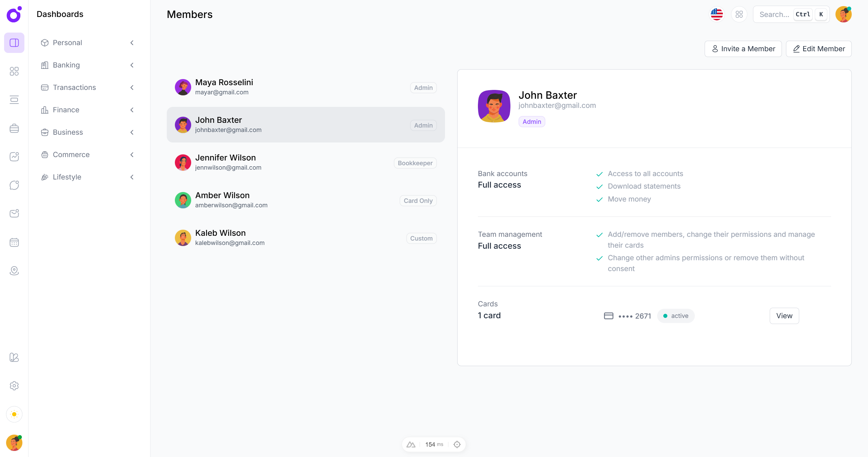
Task: Click the Edit Member button
Action: click(x=819, y=49)
